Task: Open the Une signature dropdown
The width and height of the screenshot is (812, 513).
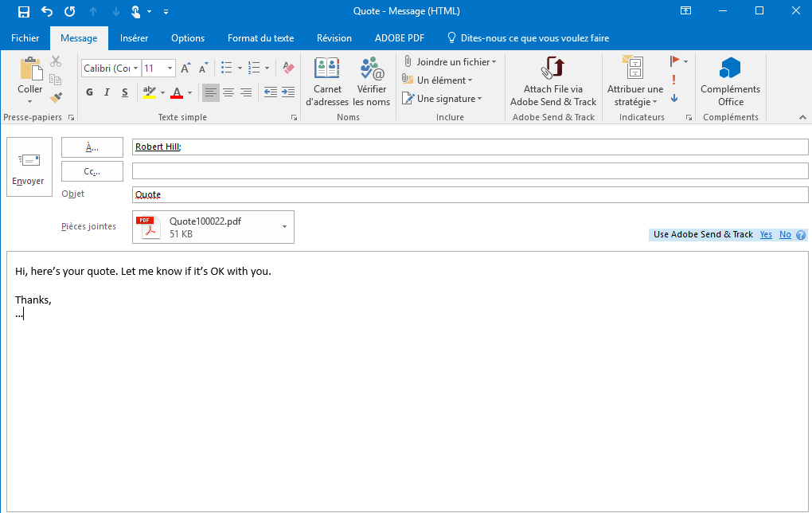Action: point(443,99)
